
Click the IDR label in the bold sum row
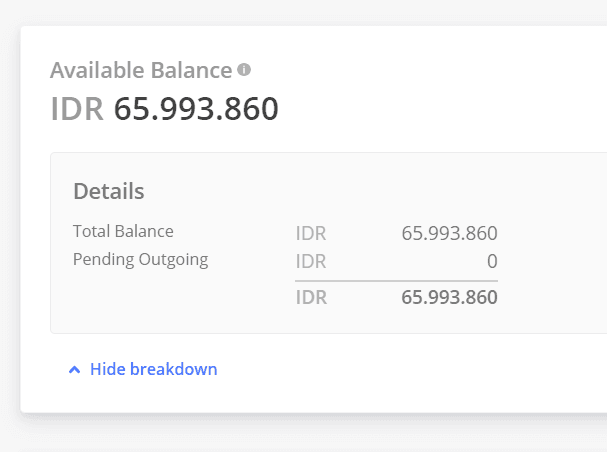click(311, 297)
